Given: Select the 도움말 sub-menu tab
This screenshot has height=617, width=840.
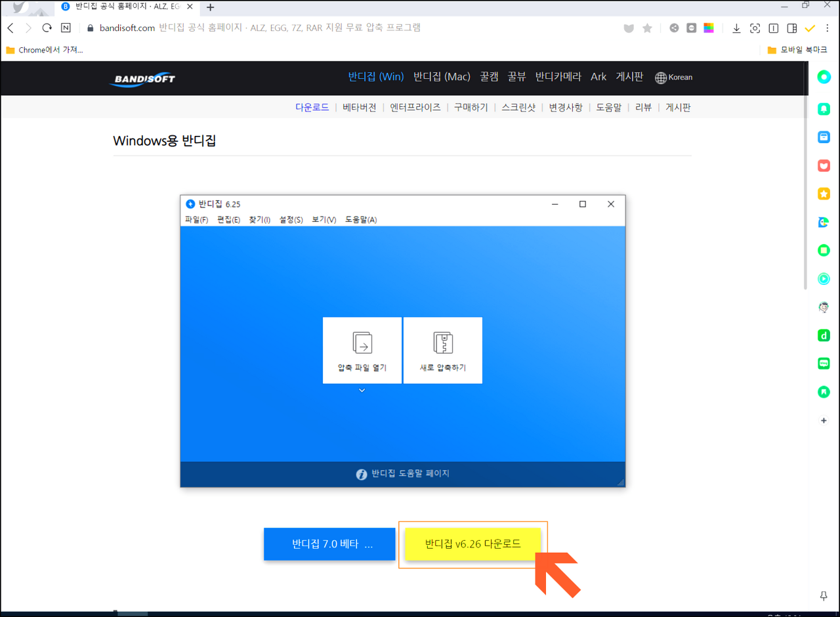Looking at the screenshot, I should pos(609,107).
